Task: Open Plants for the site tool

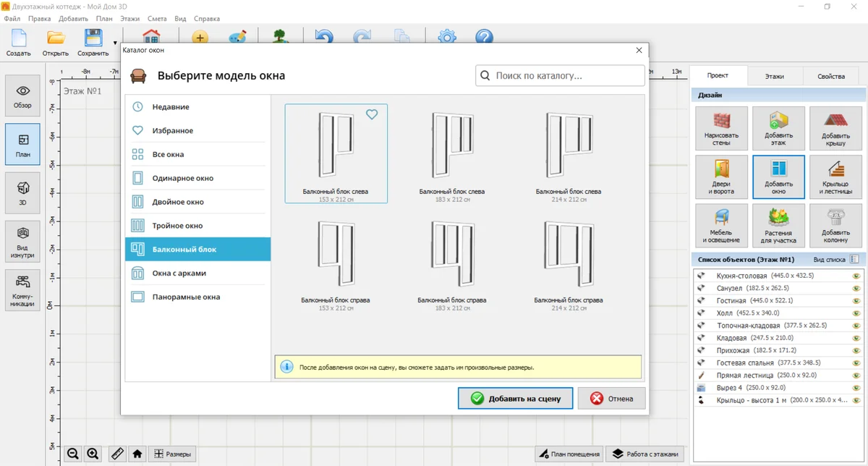Action: 778,225
